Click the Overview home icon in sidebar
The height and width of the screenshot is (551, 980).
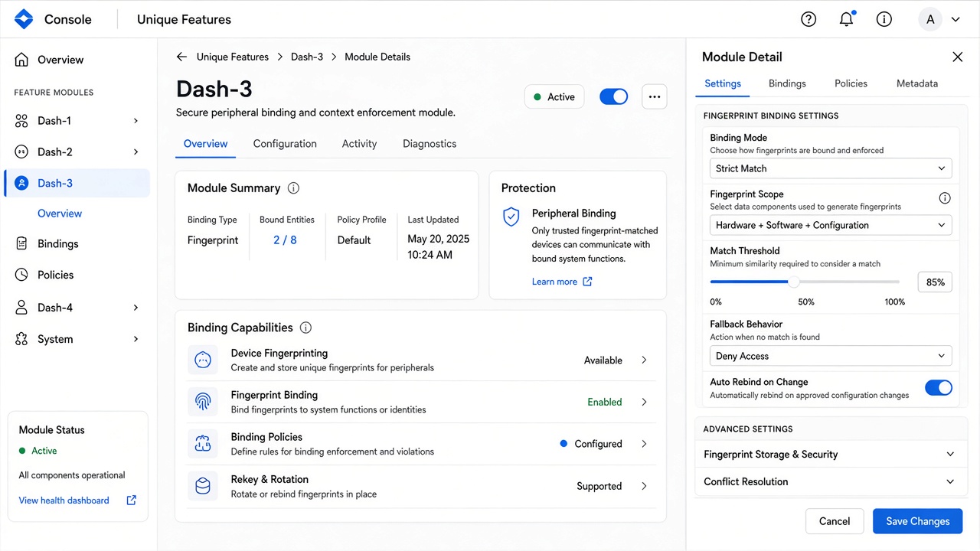[x=21, y=60]
